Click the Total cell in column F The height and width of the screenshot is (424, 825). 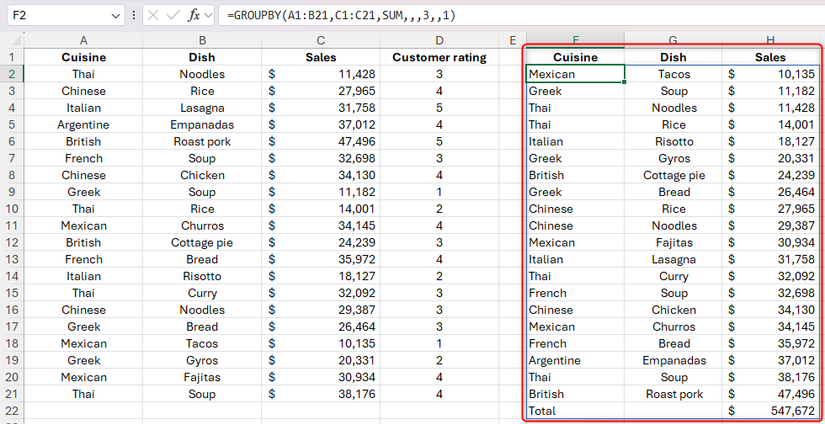(x=575, y=411)
